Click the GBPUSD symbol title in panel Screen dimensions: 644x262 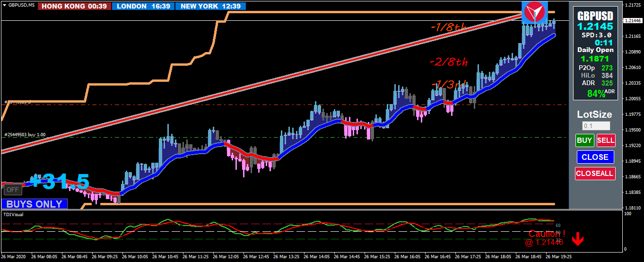[595, 16]
